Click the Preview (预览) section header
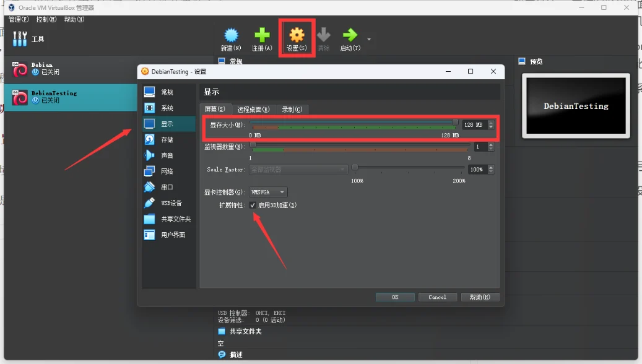 536,61
